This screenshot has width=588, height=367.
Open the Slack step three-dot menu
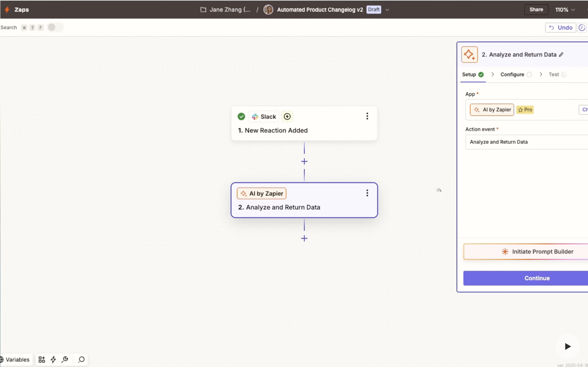click(x=367, y=116)
